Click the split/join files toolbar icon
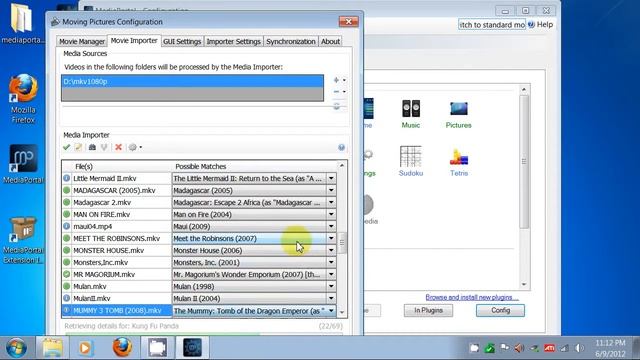Image resolution: width=640 pixels, height=360 pixels. pyautogui.click(x=104, y=147)
